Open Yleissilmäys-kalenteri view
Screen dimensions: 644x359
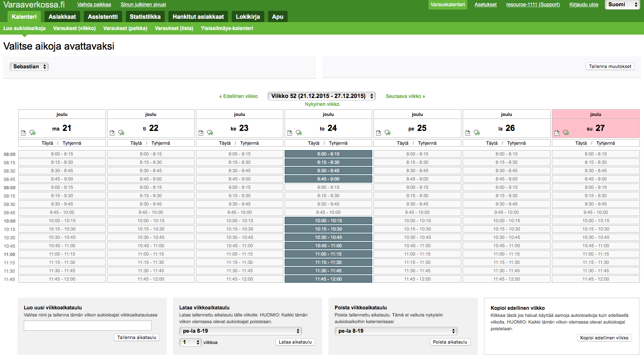point(227,28)
